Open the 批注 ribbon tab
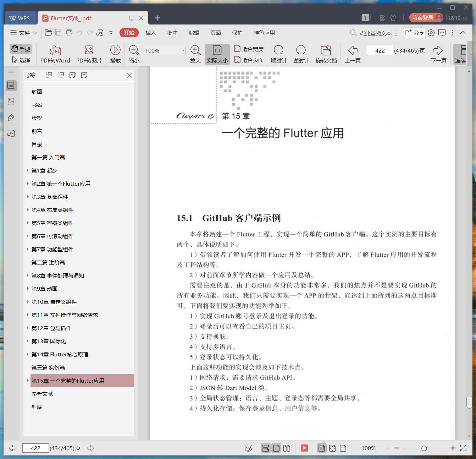The width and height of the screenshot is (476, 459). click(x=172, y=33)
